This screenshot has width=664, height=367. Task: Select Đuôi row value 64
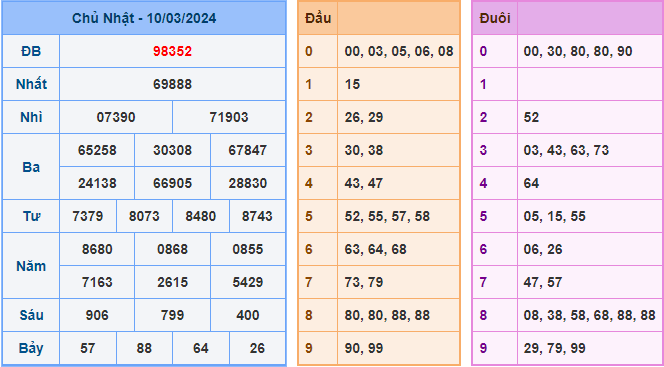[531, 183]
